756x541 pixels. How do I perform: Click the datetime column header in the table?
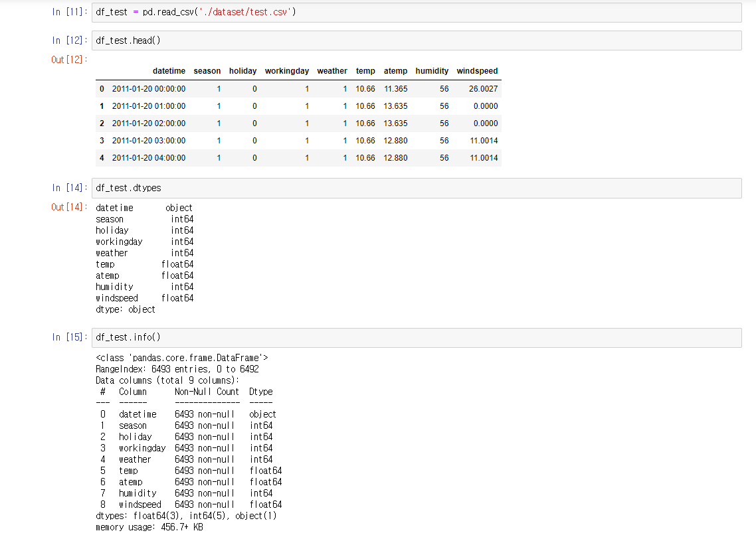pos(169,71)
